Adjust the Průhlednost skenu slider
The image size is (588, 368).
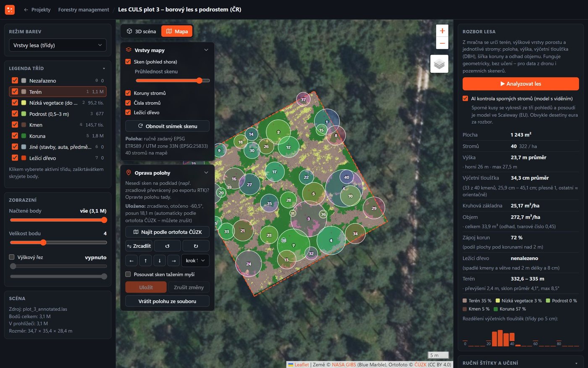(173, 81)
